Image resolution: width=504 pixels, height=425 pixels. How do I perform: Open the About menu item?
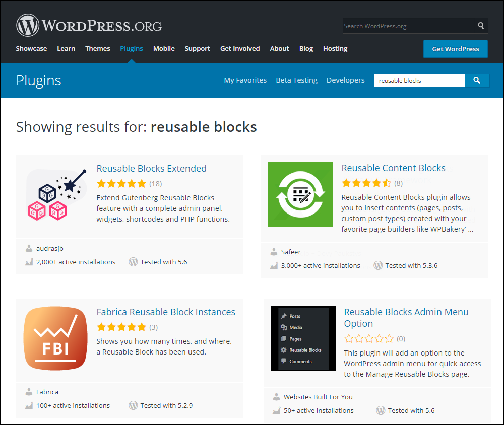[280, 48]
